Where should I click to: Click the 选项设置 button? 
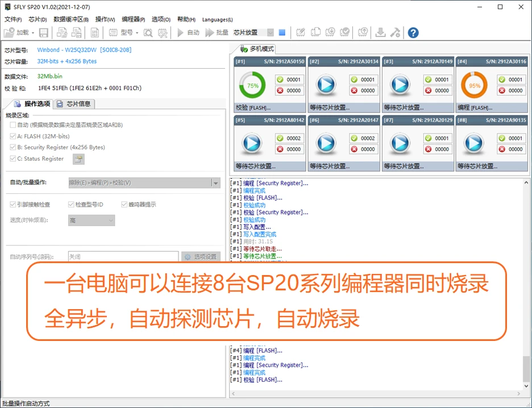(x=201, y=257)
